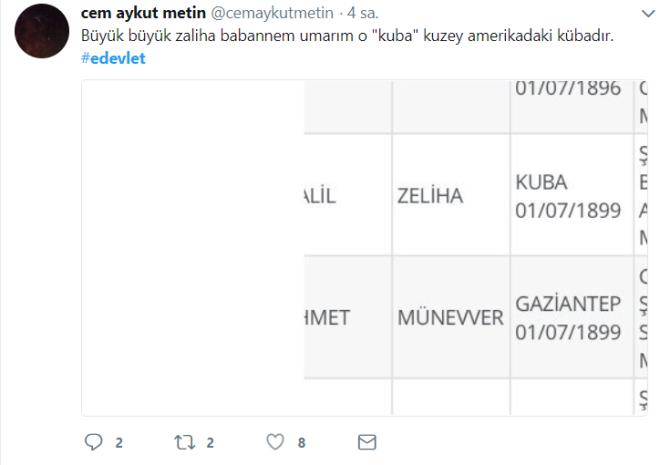Image resolution: width=660 pixels, height=465 pixels.
Task: Open the #edevlet hashtag
Action: (113, 56)
